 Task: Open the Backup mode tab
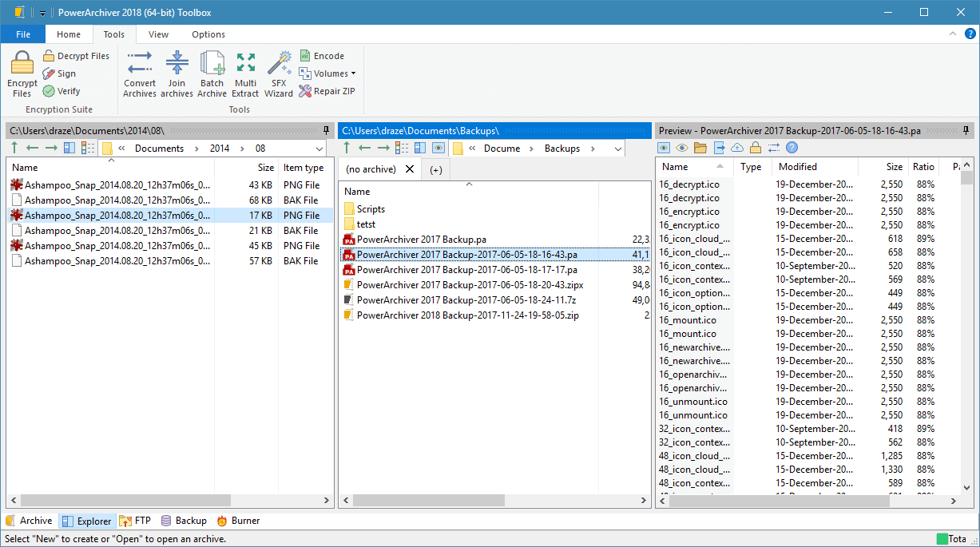point(184,521)
